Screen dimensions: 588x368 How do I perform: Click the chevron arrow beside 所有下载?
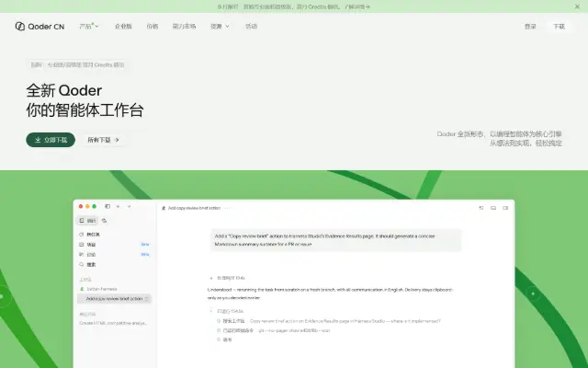(117, 140)
